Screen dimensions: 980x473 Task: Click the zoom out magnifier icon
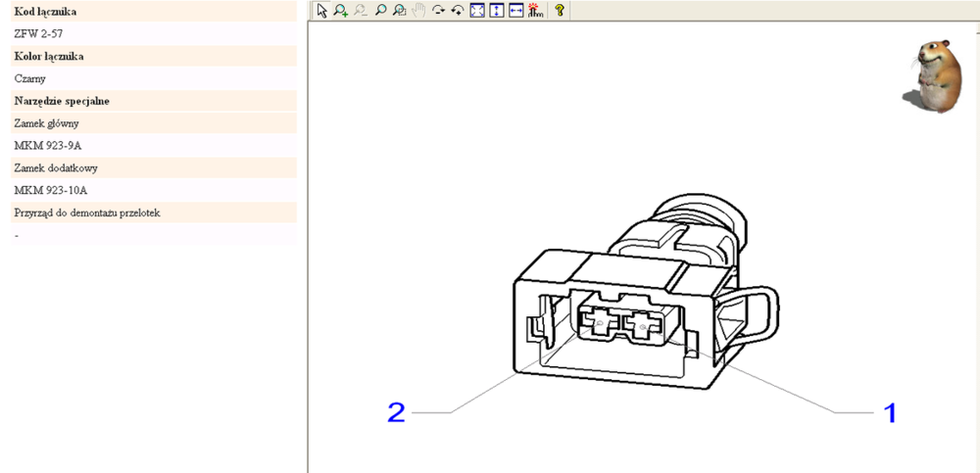coord(360,11)
